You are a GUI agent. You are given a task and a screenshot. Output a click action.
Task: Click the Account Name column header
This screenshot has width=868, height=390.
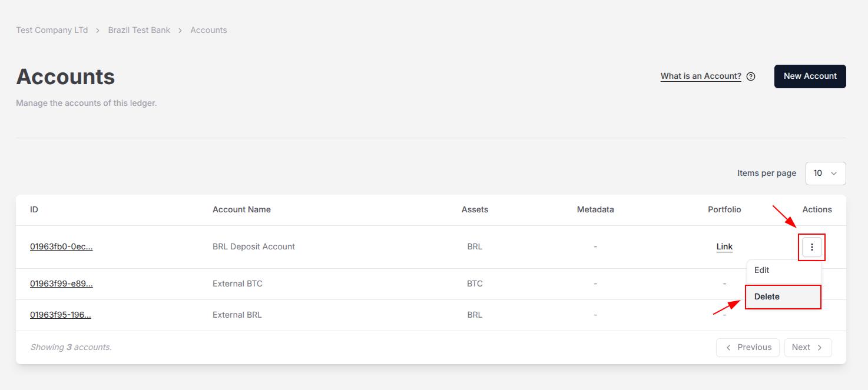tap(241, 209)
